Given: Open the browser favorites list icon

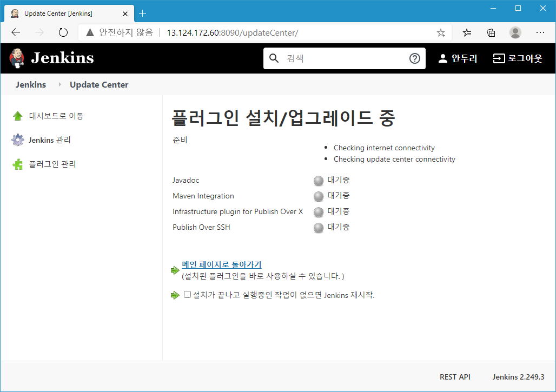Looking at the screenshot, I should pyautogui.click(x=467, y=32).
